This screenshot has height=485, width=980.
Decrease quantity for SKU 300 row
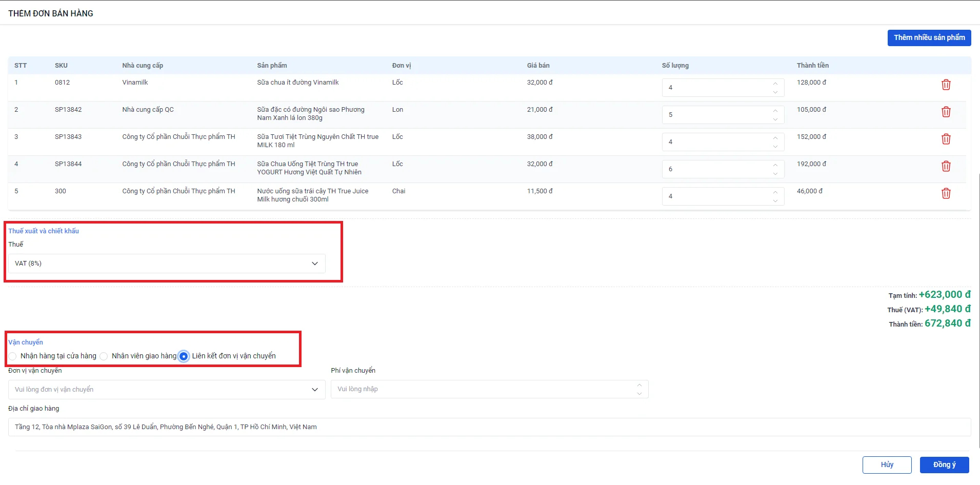click(x=775, y=201)
